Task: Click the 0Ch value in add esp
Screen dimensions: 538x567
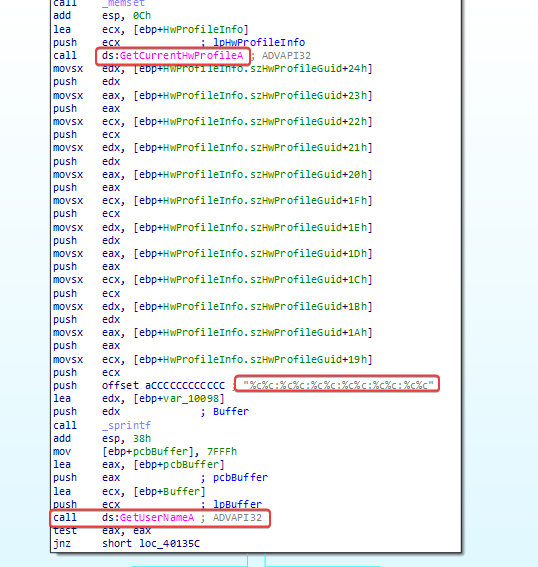Action: tap(142, 16)
